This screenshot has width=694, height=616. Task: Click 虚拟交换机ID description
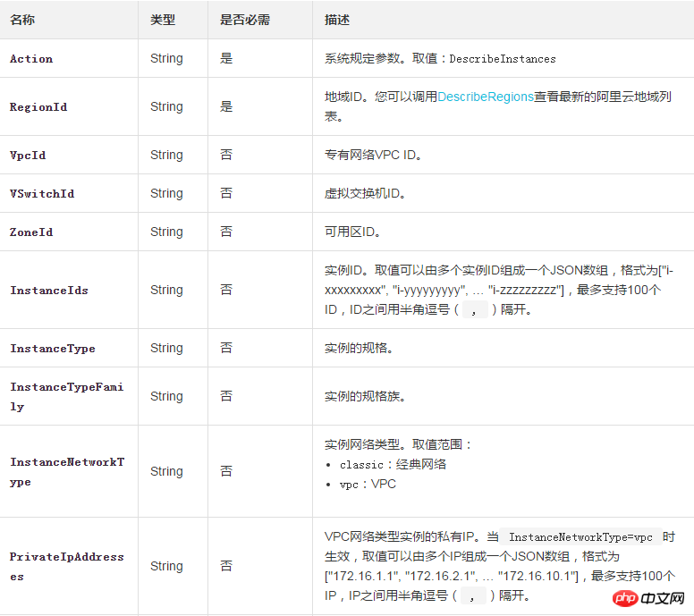coord(365,193)
